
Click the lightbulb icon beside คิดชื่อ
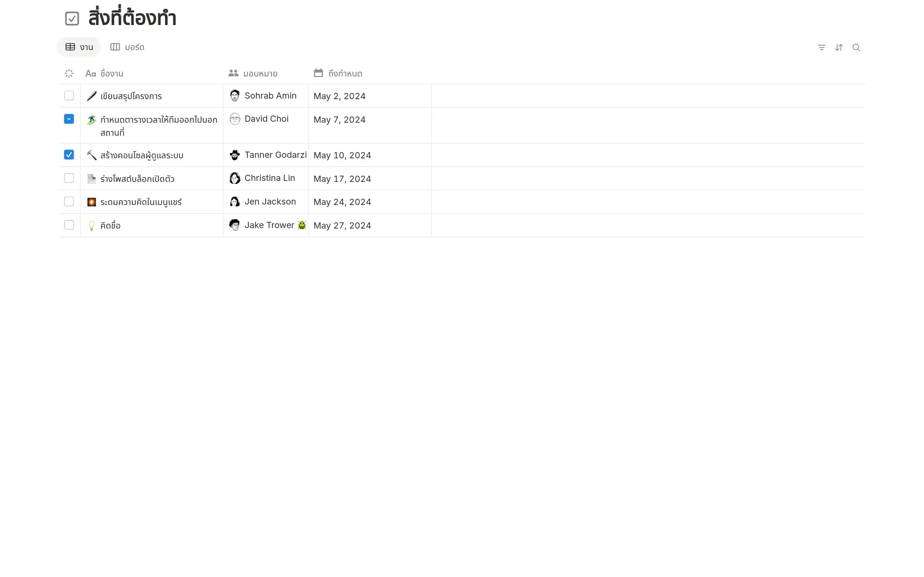click(91, 225)
